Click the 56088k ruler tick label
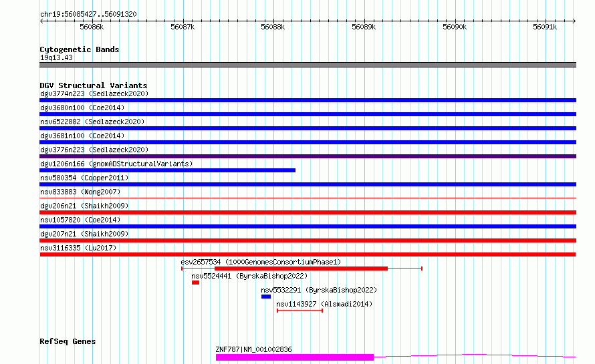 pyautogui.click(x=273, y=27)
